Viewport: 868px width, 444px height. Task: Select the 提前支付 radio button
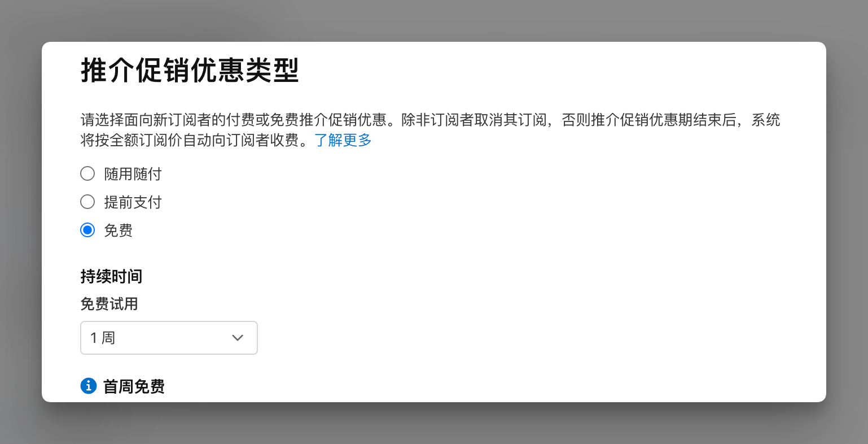[x=87, y=202]
